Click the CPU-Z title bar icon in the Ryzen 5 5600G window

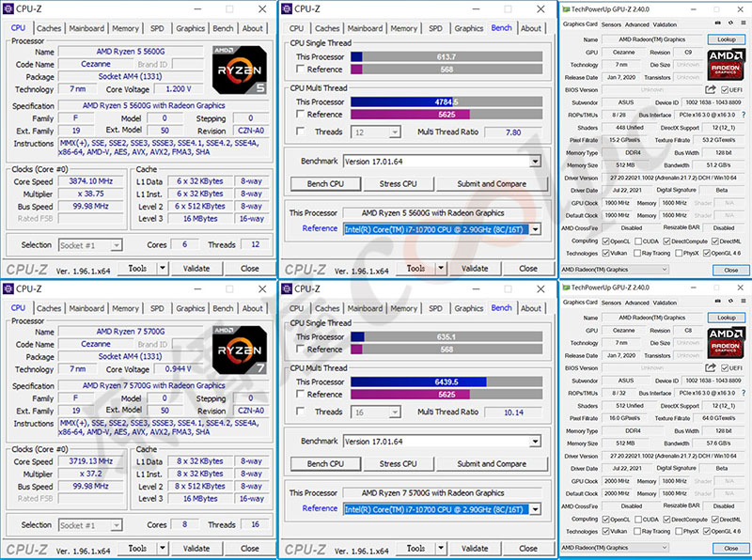(8, 8)
